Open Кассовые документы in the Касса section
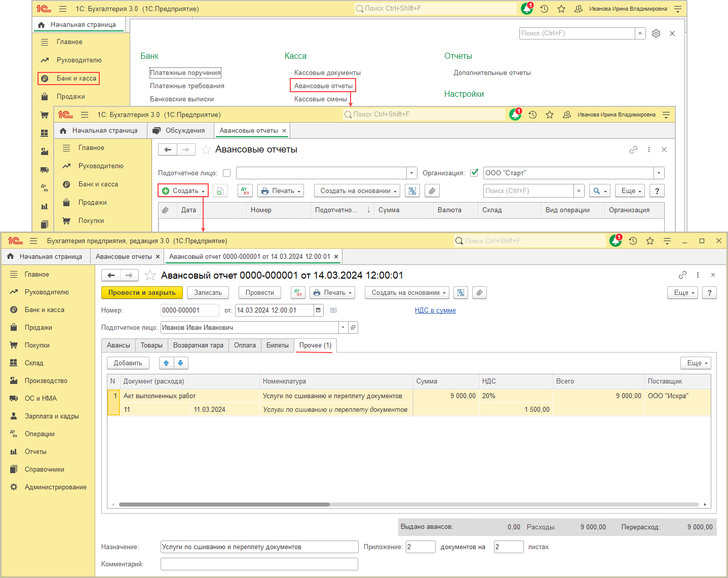The image size is (728, 578). 327,72
